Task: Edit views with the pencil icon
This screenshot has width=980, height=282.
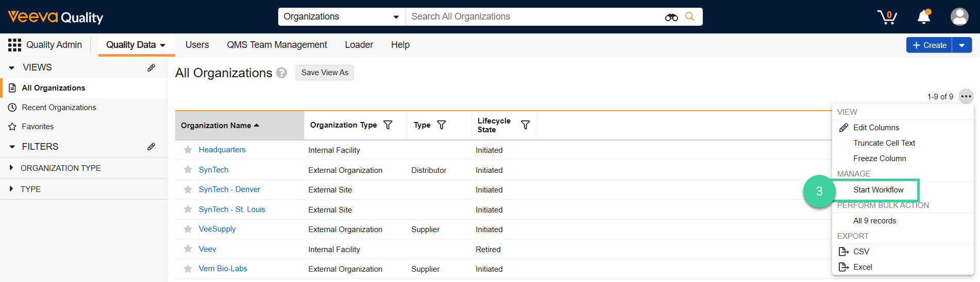Action: [151, 67]
